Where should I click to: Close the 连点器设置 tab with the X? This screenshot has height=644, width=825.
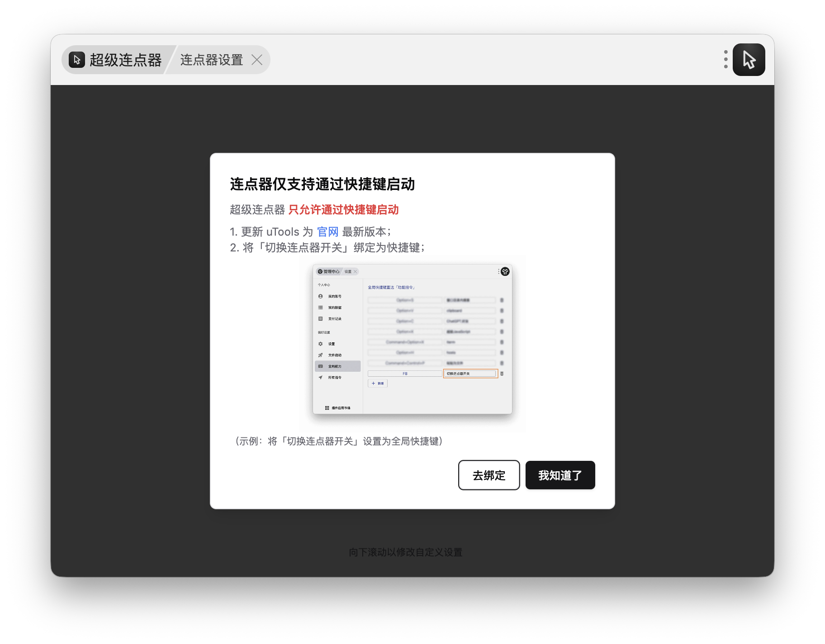pos(257,60)
